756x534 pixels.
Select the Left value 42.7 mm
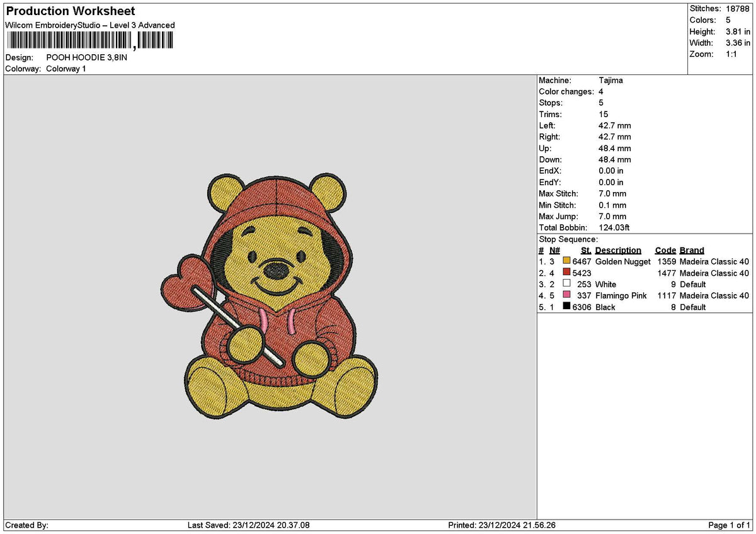tap(614, 126)
